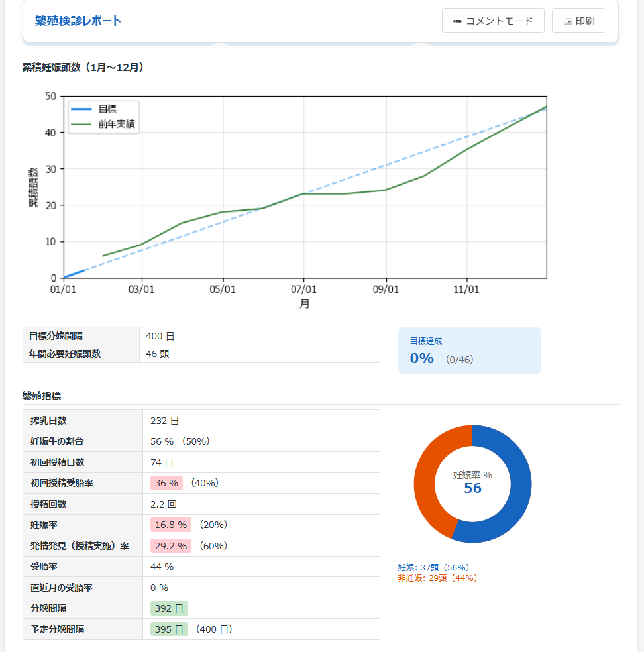Select the 目標分娩間隔 row label
Screen dimensions: 644x652
click(x=56, y=336)
